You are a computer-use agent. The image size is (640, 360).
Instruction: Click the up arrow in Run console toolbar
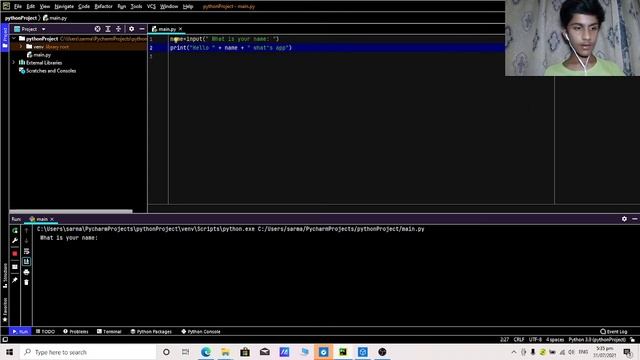pyautogui.click(x=27, y=231)
